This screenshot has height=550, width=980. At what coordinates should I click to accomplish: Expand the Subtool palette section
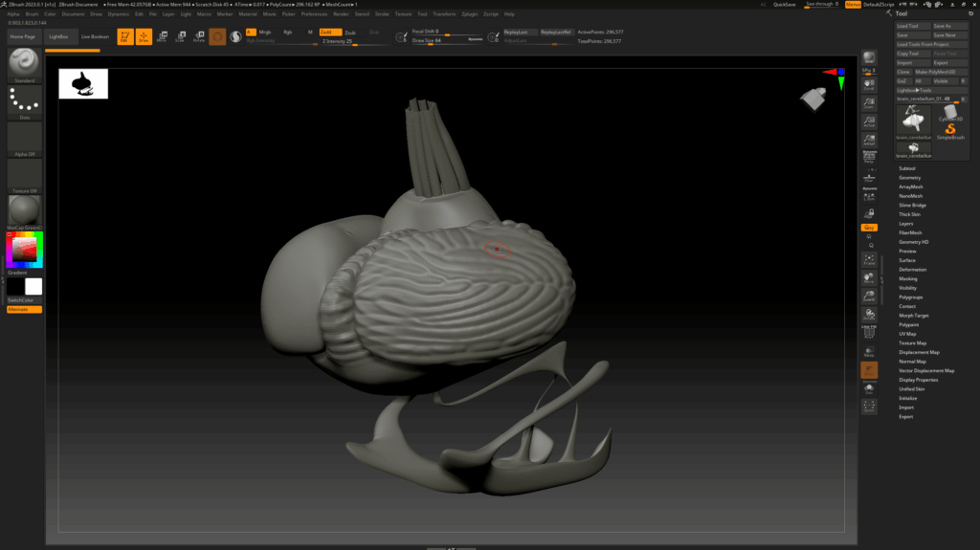pyautogui.click(x=907, y=168)
